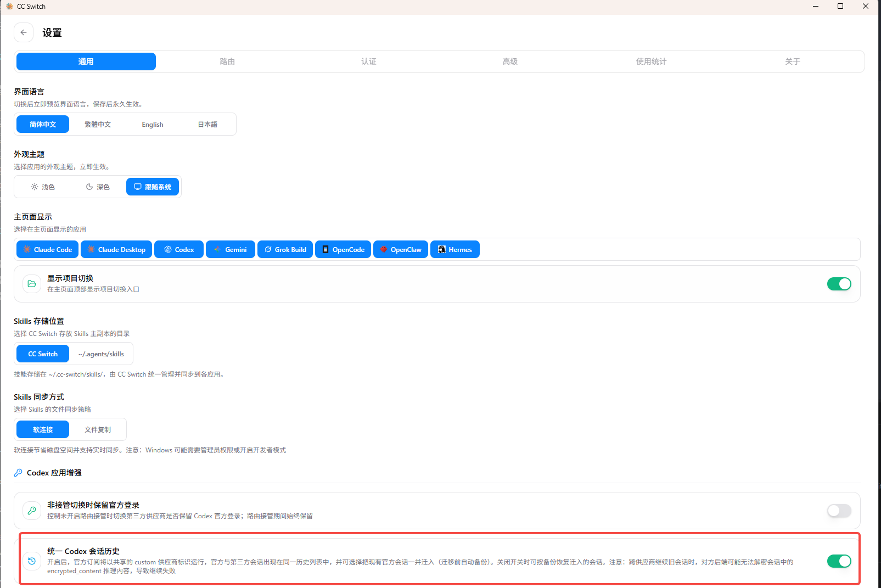Switch interface language to 日本語
This screenshot has height=588, width=881.
pyautogui.click(x=207, y=124)
